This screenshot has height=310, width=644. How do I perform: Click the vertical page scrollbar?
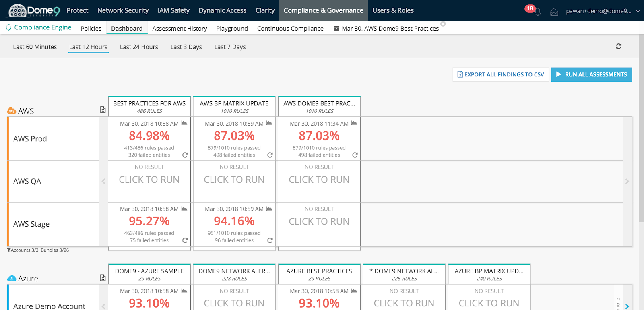coord(641,128)
